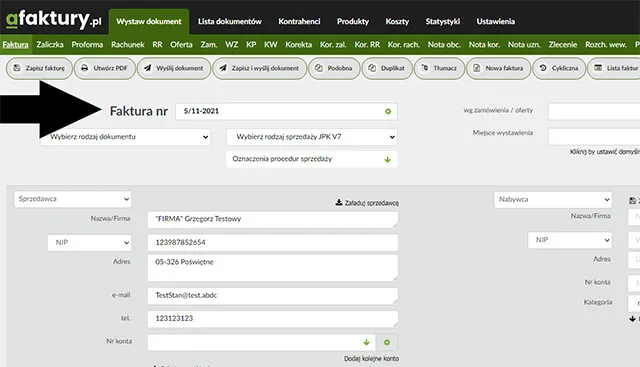Screen dimensions: 640x367
Task: Click the Nazwa/Firma seller input field
Action: coord(273,220)
